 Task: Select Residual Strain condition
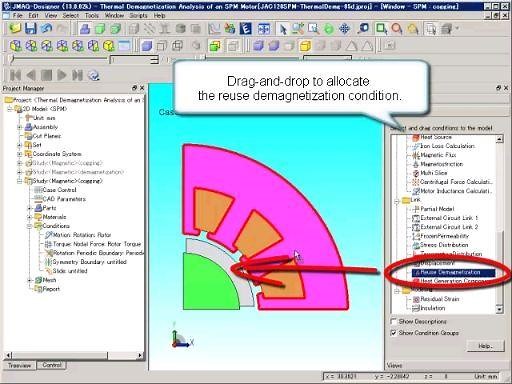440,299
